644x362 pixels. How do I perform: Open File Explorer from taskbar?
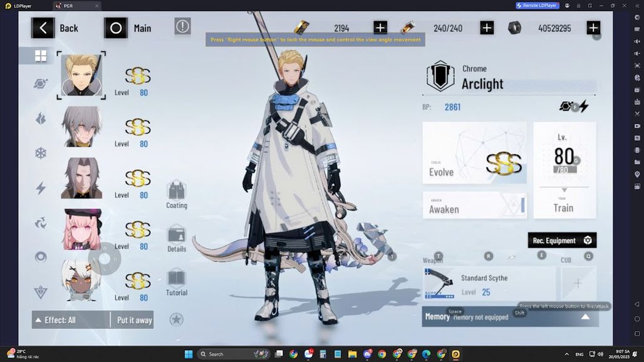point(353,354)
